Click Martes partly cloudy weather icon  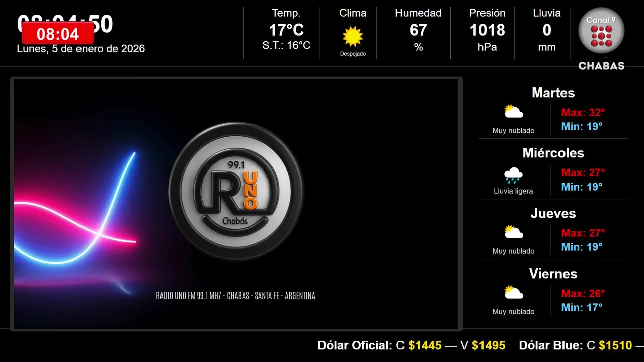point(514,112)
